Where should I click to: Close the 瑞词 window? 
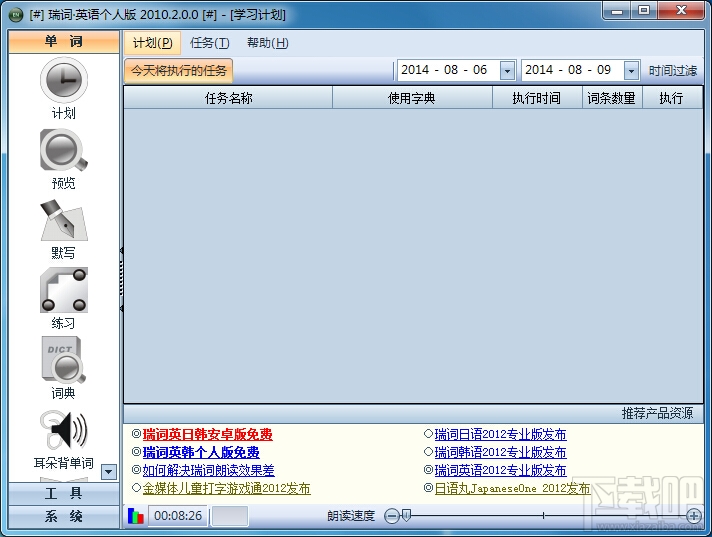tap(681, 11)
